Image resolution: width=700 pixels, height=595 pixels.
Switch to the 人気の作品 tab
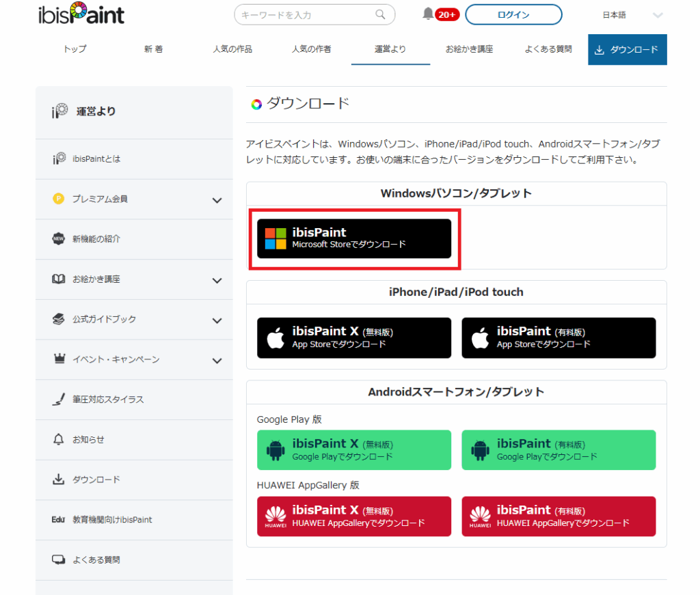point(232,49)
